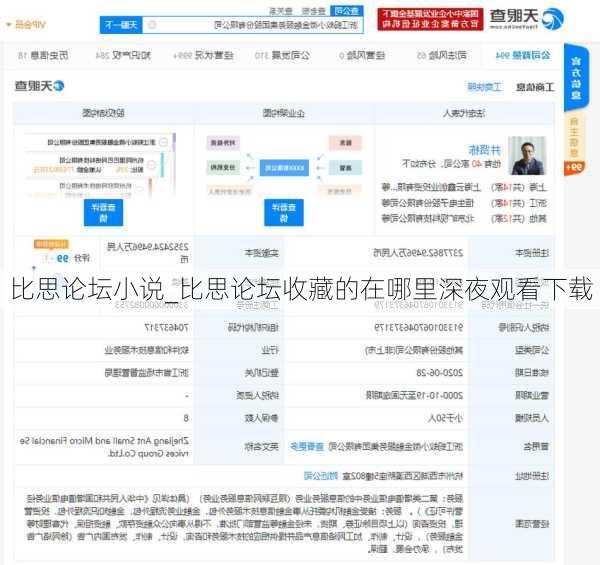Select 公司类型 value 其他股份有限公司(非上市)
600x565 pixels.
coord(414,350)
